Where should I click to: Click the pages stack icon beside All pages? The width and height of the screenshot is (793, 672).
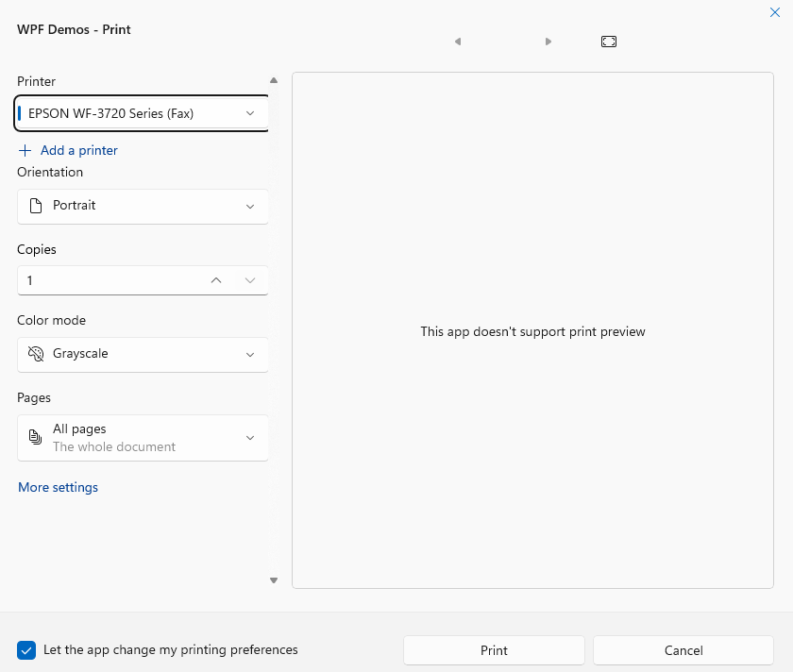point(36,438)
